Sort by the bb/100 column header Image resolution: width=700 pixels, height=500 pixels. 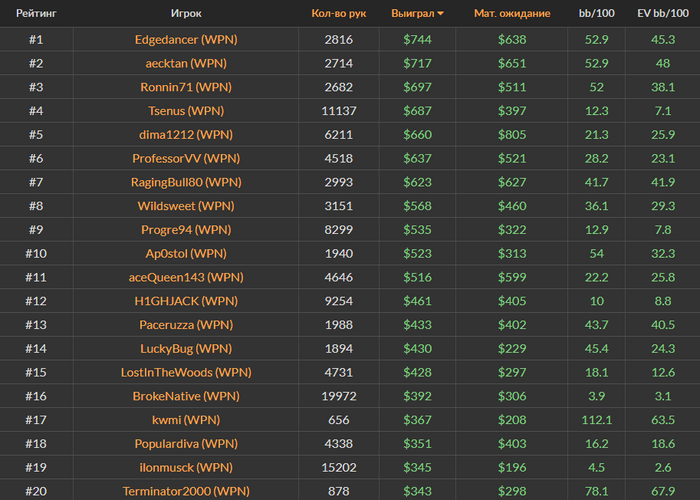(x=597, y=14)
